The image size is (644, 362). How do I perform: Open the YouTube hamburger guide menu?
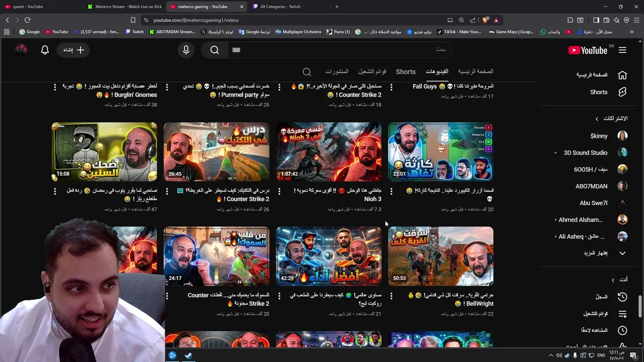pyautogui.click(x=622, y=50)
